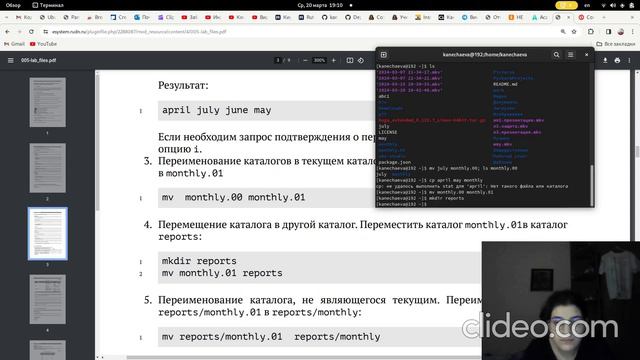Click the browser address bar URL
Screen dimensions: 640x360
coord(139,31)
